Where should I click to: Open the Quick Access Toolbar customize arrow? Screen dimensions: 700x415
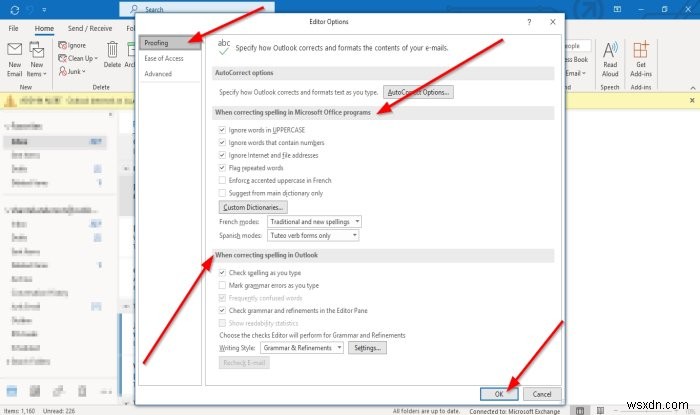click(x=44, y=9)
